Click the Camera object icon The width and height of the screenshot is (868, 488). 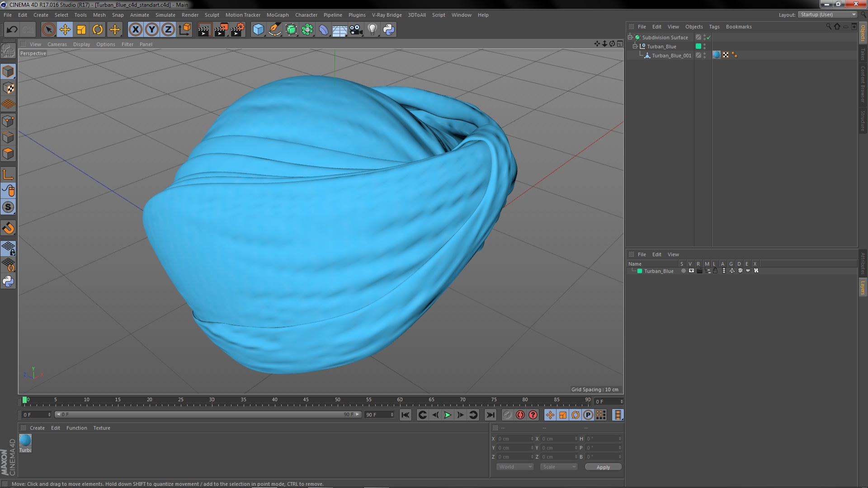[x=356, y=30]
